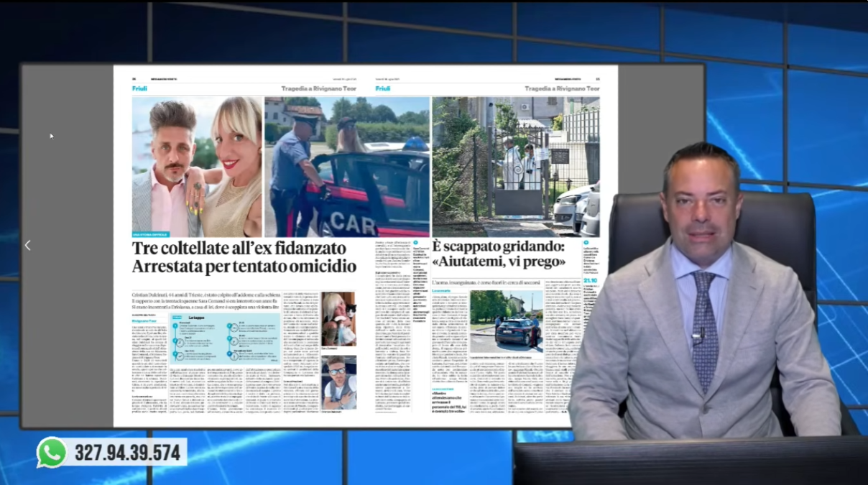Image resolution: width=868 pixels, height=485 pixels.
Task: Click "Friuli" section label on left-hand page
Action: [139, 88]
